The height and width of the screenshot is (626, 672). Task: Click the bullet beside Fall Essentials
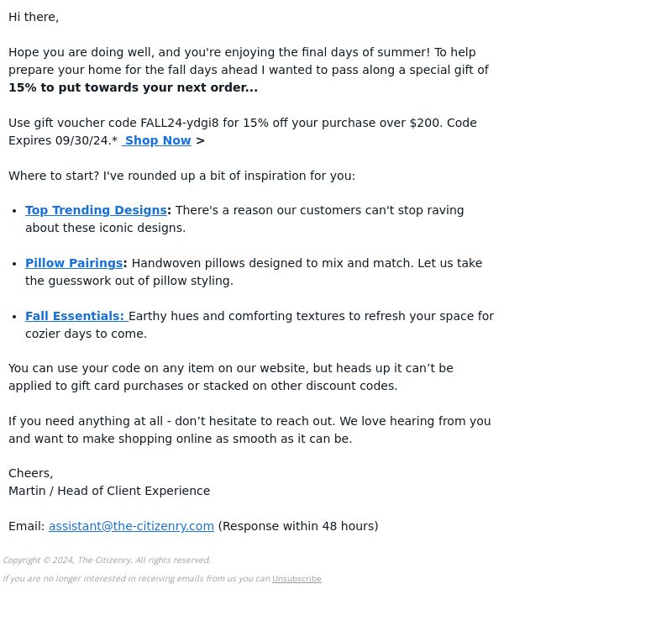click(x=14, y=317)
